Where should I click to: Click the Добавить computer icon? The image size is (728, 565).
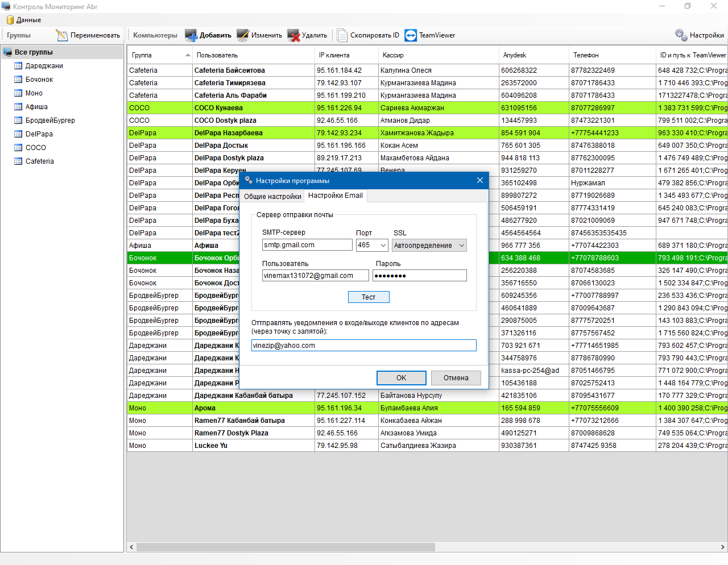(191, 35)
